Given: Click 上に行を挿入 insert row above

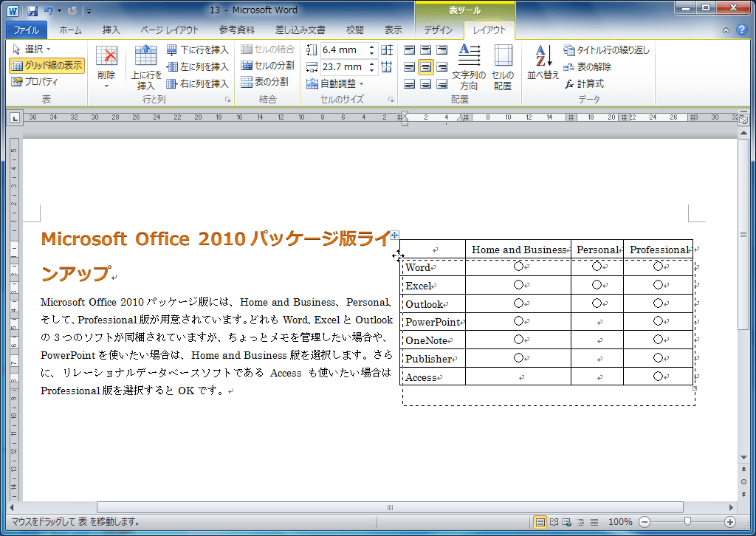Looking at the screenshot, I should pyautogui.click(x=146, y=67).
